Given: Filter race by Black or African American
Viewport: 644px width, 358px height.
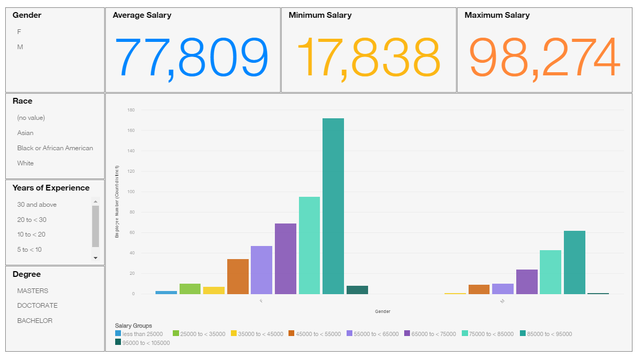Looking at the screenshot, I should (55, 148).
